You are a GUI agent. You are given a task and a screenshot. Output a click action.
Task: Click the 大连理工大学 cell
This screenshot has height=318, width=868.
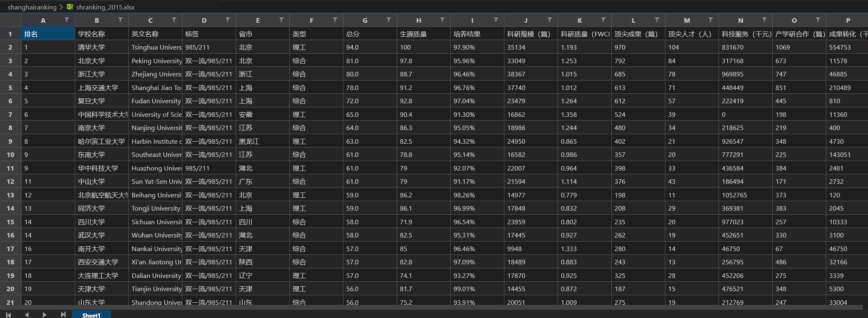[x=102, y=275]
